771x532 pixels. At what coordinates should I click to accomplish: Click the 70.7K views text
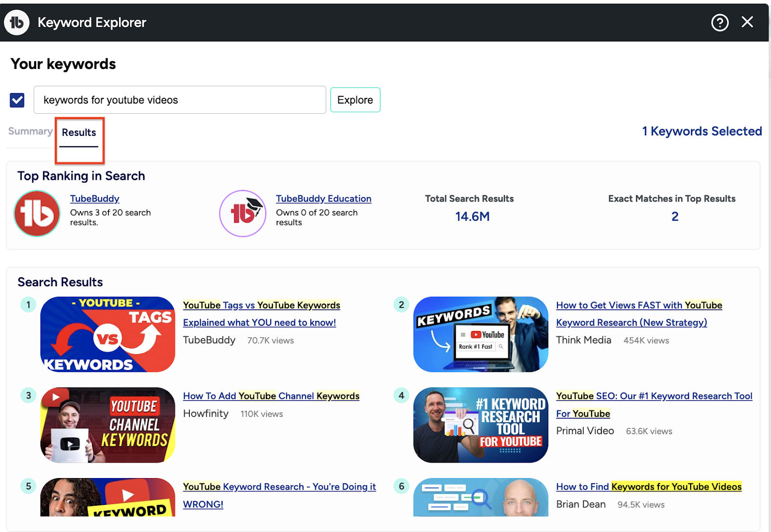(270, 340)
